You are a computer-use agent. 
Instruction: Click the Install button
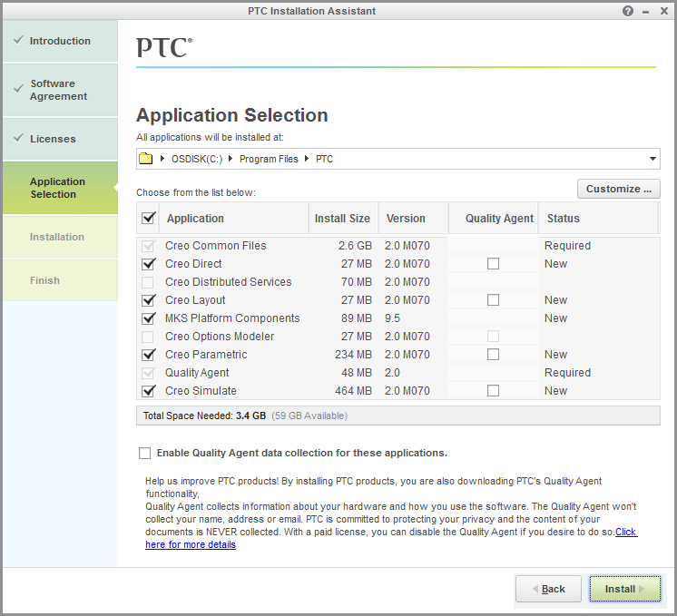625,589
